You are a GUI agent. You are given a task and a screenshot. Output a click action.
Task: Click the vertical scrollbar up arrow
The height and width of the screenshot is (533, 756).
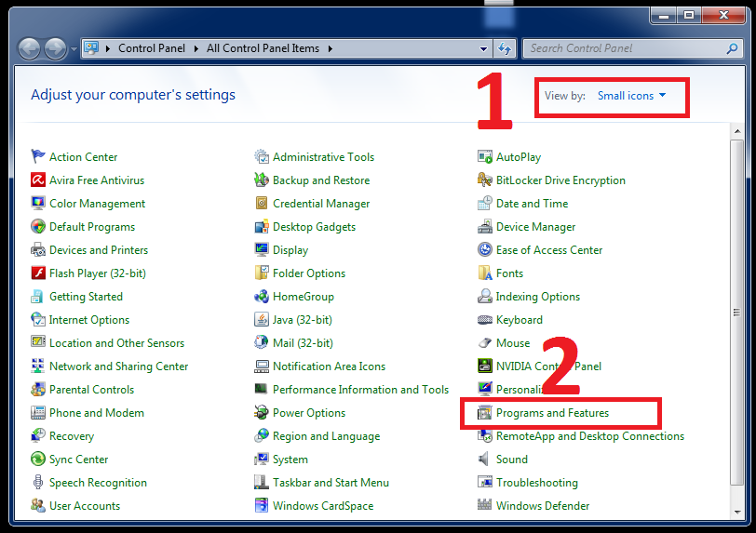tap(737, 130)
